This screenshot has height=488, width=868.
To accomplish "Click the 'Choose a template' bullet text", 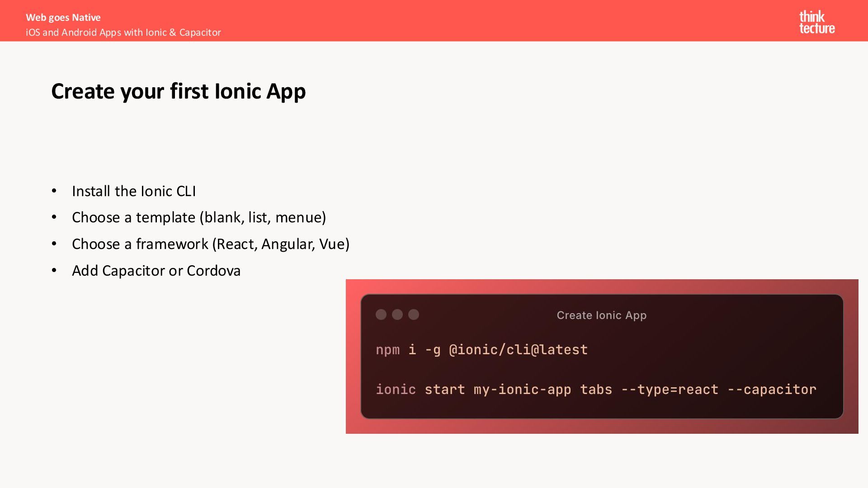I will (x=198, y=217).
